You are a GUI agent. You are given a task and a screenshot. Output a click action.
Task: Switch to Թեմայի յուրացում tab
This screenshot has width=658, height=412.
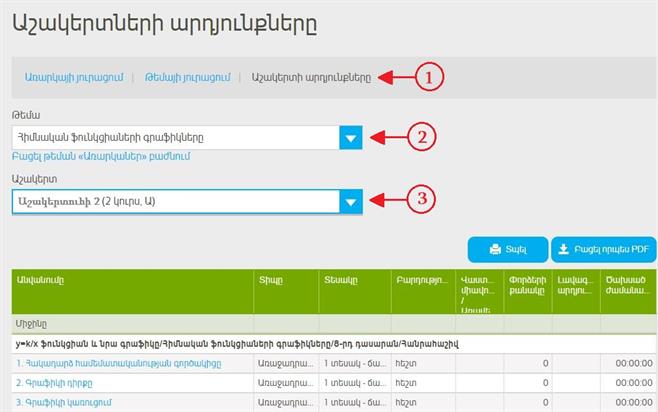[x=187, y=77]
